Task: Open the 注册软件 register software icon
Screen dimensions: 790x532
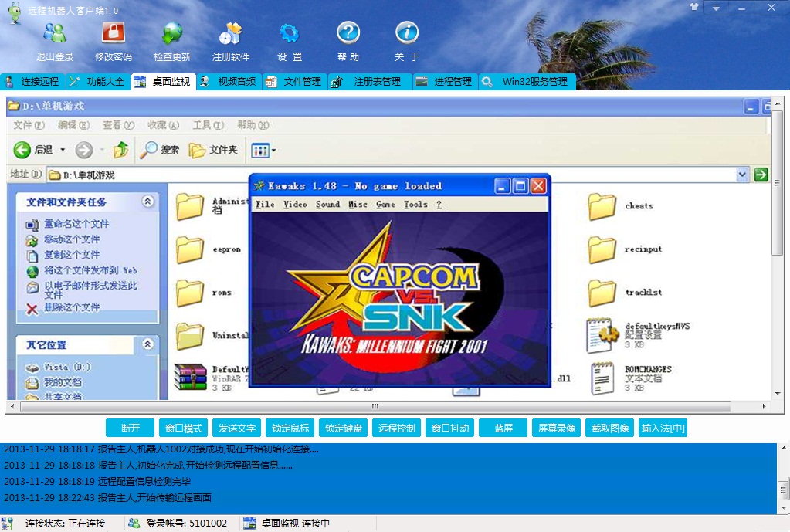Action: tap(231, 33)
